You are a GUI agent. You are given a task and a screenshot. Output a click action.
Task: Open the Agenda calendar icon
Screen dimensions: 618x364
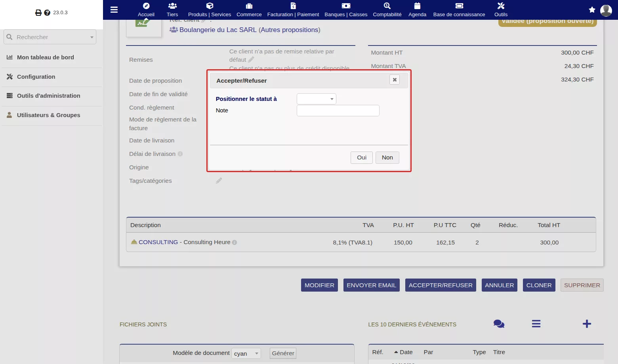(x=417, y=6)
